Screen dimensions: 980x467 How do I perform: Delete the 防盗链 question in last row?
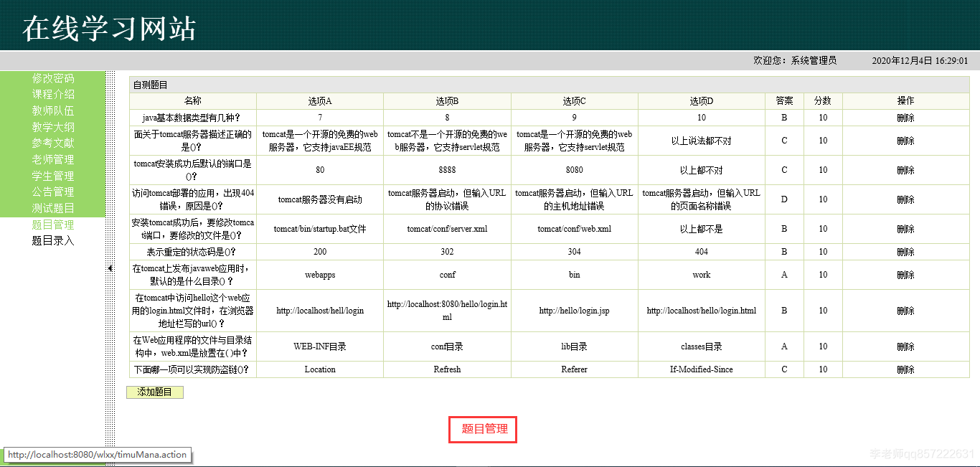tap(906, 369)
